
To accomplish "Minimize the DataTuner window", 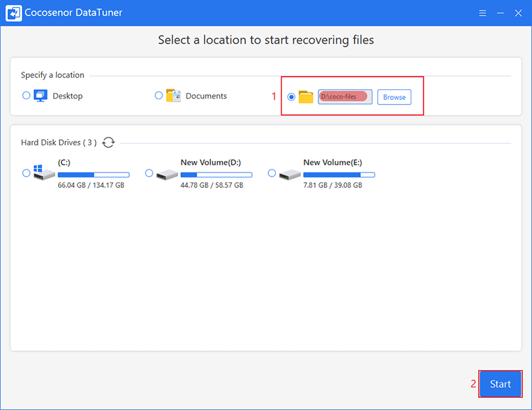I will pos(501,13).
